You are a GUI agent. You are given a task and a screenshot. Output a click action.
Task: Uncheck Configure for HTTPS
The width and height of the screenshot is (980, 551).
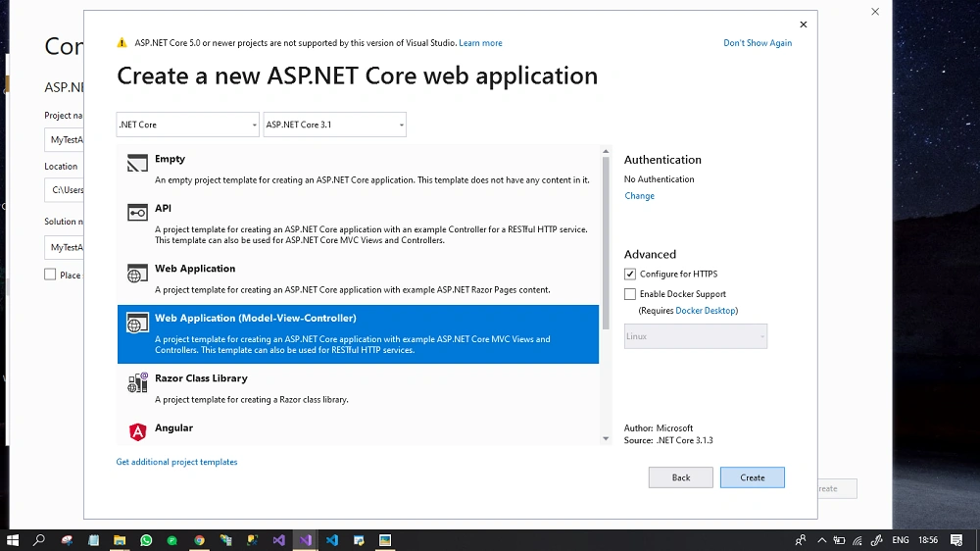click(x=630, y=274)
